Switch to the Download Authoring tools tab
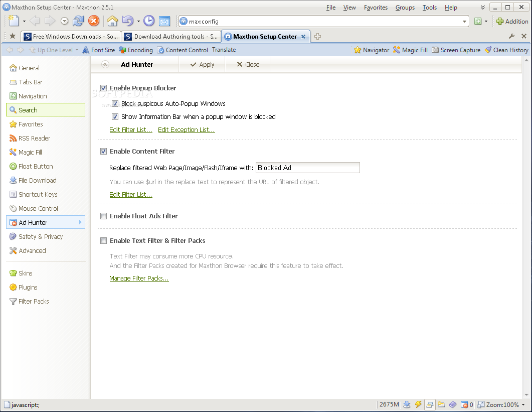This screenshot has width=532, height=412. click(171, 36)
